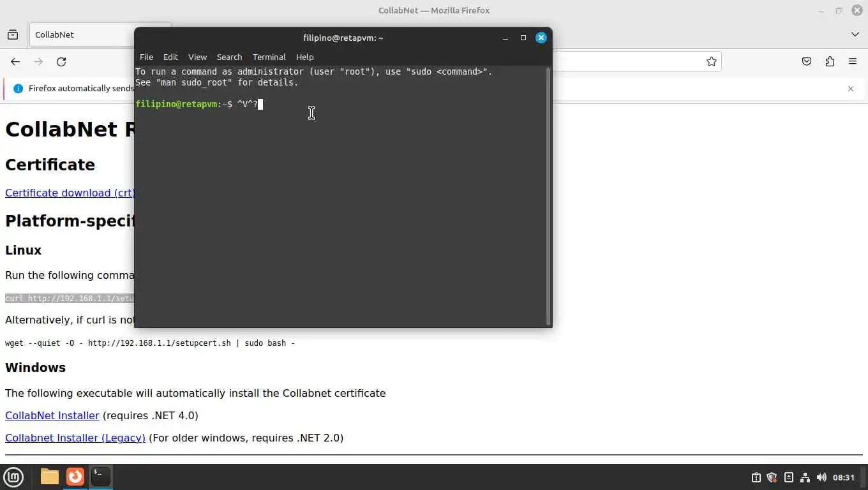Open the Help menu in terminal
Viewport: 868px width, 490px height.
pyautogui.click(x=304, y=57)
